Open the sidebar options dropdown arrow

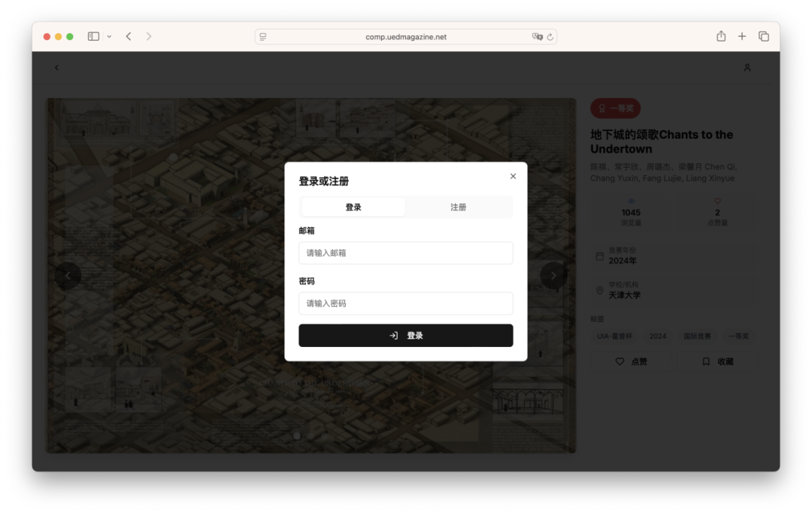[109, 37]
